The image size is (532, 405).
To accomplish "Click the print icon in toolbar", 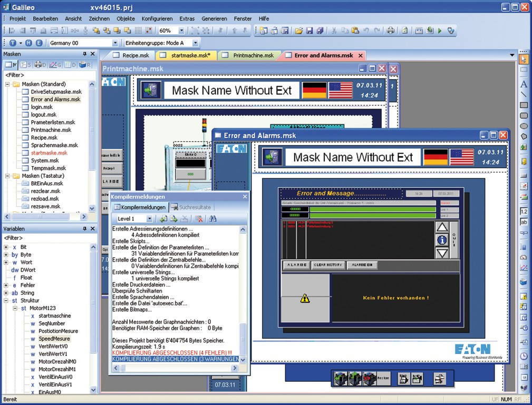I will click(x=391, y=31).
